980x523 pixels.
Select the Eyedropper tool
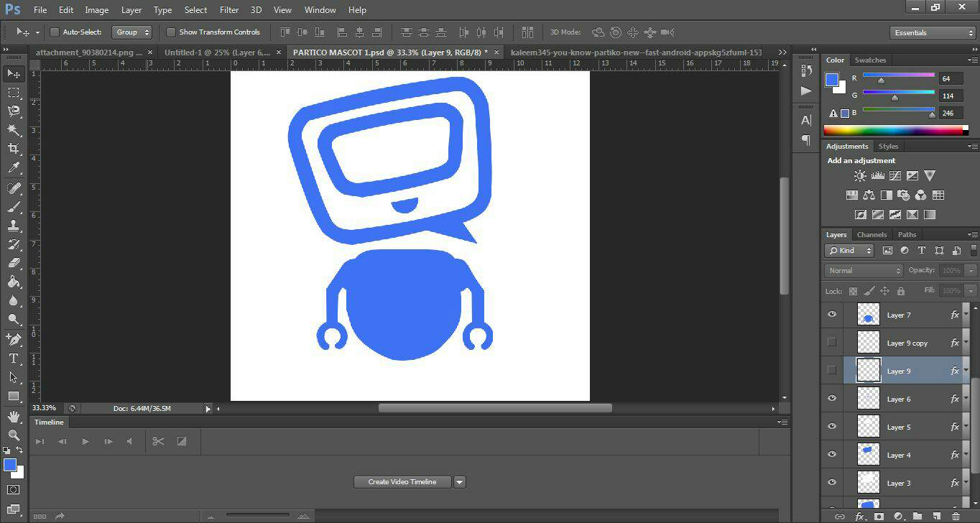pos(14,168)
